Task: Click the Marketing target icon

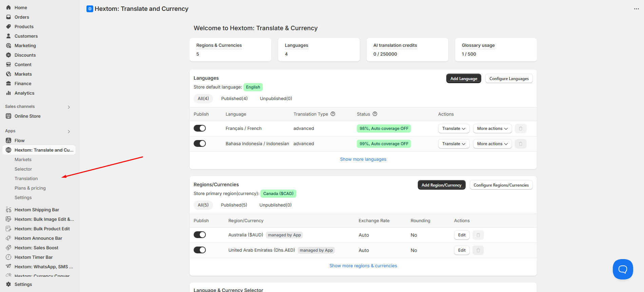Action: [x=8, y=45]
